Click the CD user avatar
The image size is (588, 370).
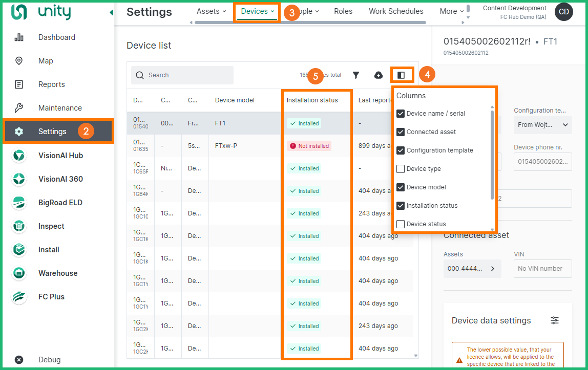click(x=563, y=11)
